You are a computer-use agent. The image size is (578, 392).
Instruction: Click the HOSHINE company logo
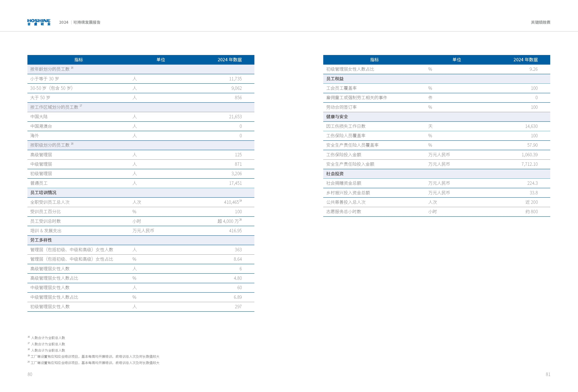39,22
